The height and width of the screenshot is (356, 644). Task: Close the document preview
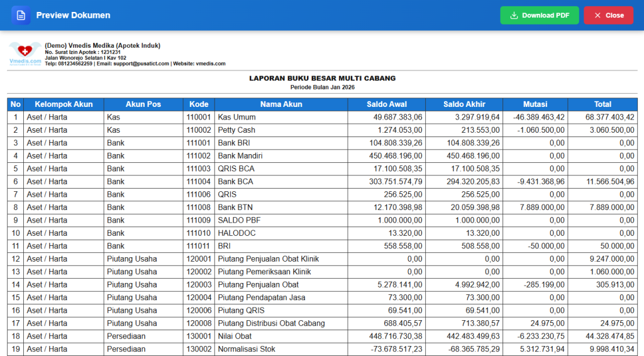pos(608,16)
